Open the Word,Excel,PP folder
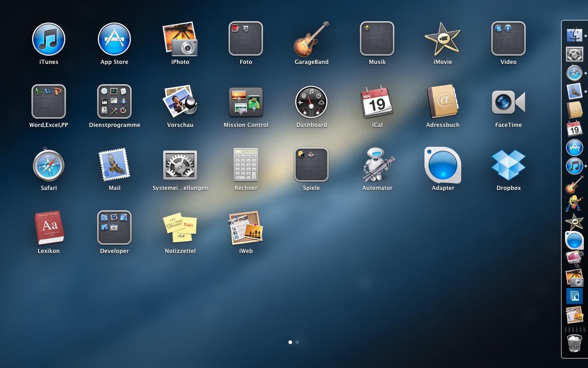 click(x=49, y=102)
